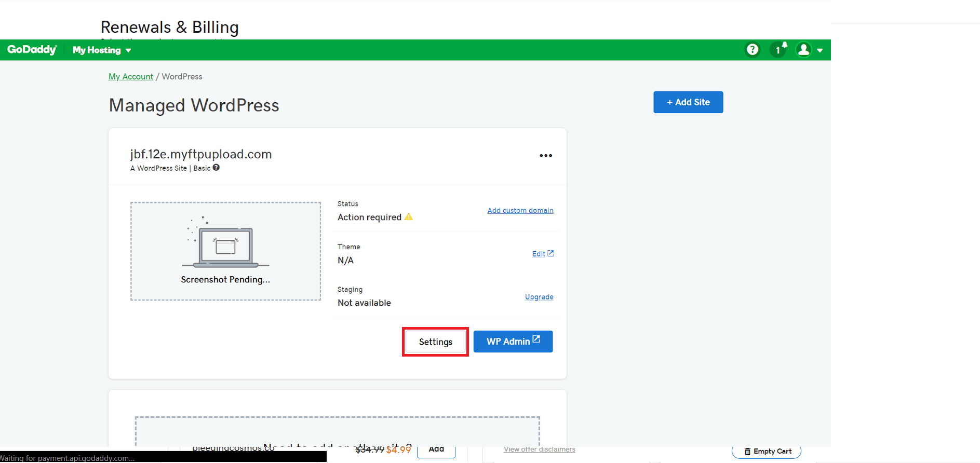Click the WordPress breadcrumb text

pos(182,76)
